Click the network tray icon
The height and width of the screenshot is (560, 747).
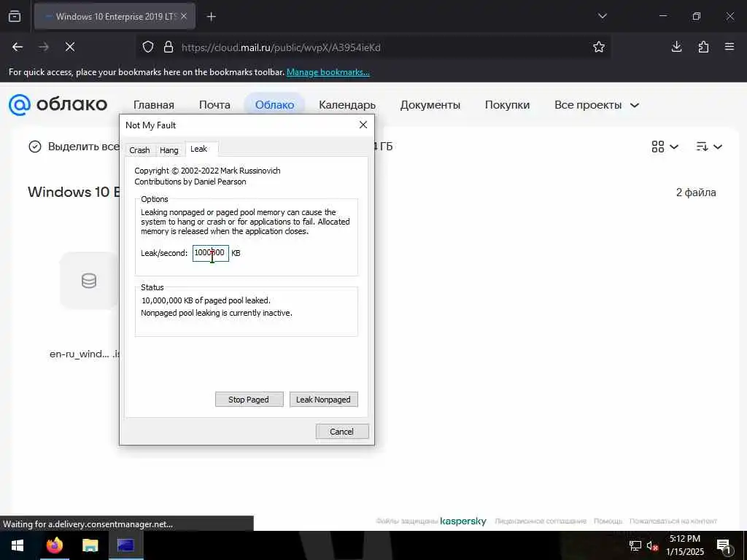(x=635, y=545)
